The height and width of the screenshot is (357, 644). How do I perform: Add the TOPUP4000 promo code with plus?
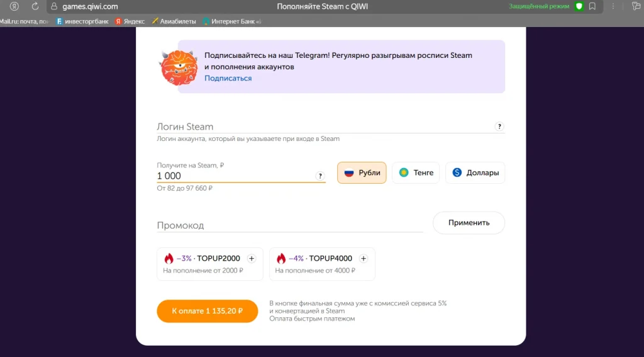tap(363, 258)
